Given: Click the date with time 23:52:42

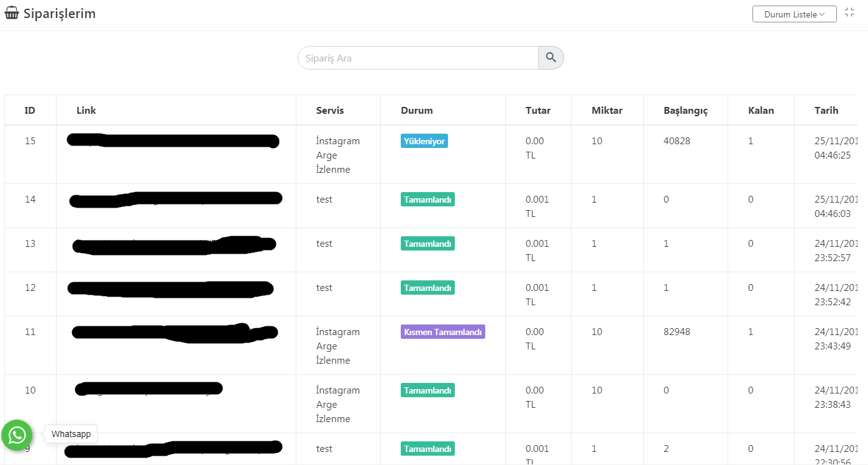Looking at the screenshot, I should click(836, 295).
